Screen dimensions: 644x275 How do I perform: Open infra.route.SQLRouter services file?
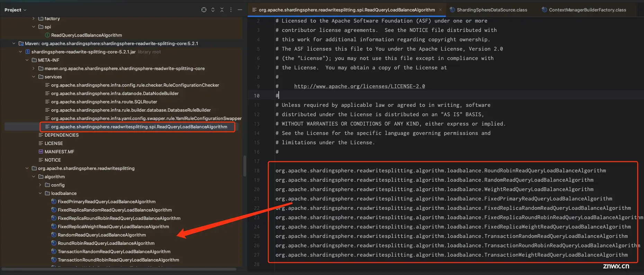[104, 102]
